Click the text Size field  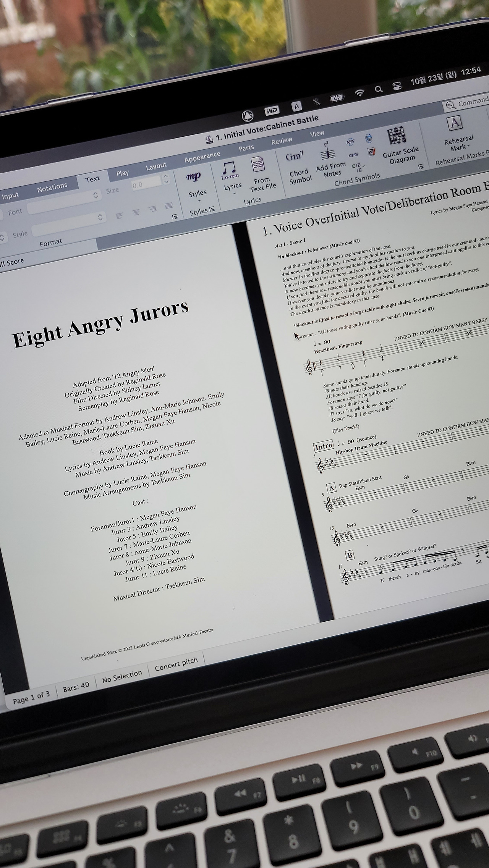146,184
